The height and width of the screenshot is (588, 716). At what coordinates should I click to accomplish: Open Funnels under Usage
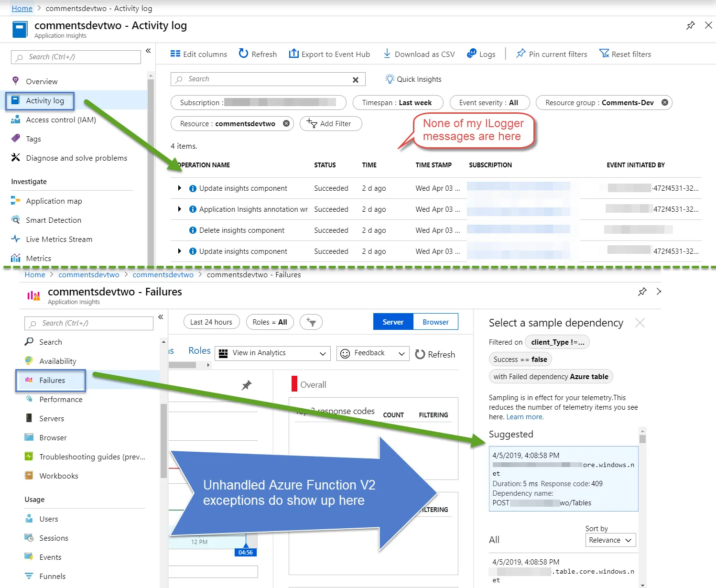(53, 576)
